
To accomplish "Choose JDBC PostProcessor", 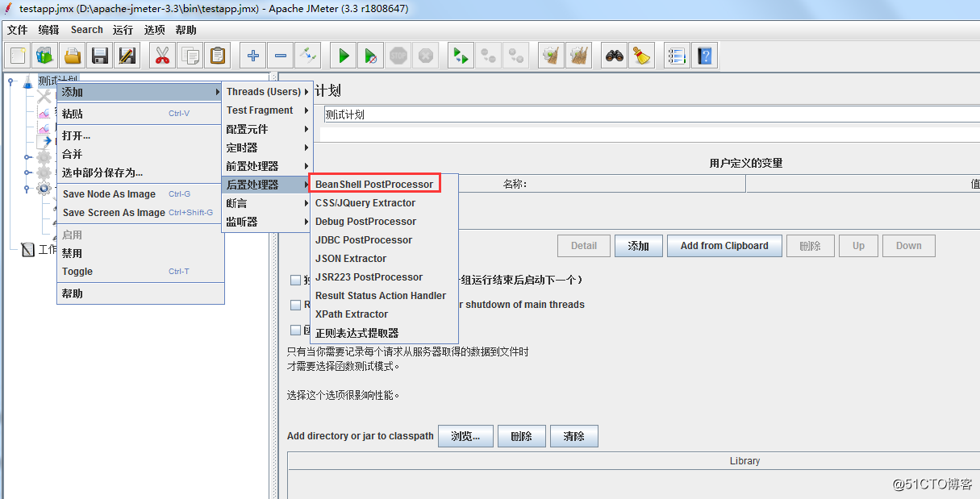I will [x=384, y=240].
